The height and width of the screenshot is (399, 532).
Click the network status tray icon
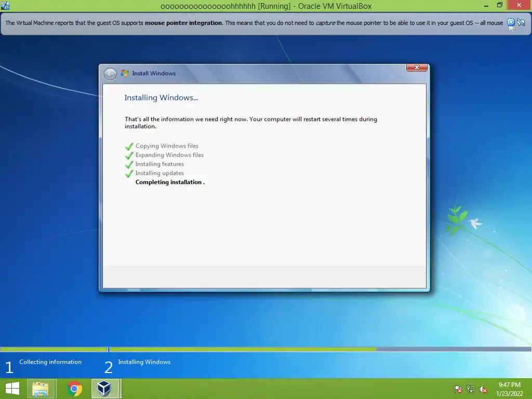(x=471, y=389)
